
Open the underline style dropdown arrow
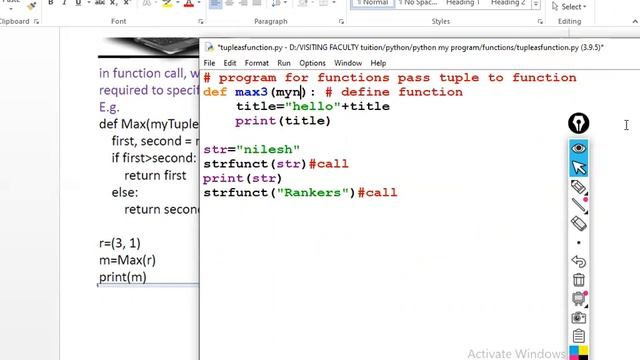(x=88, y=3)
